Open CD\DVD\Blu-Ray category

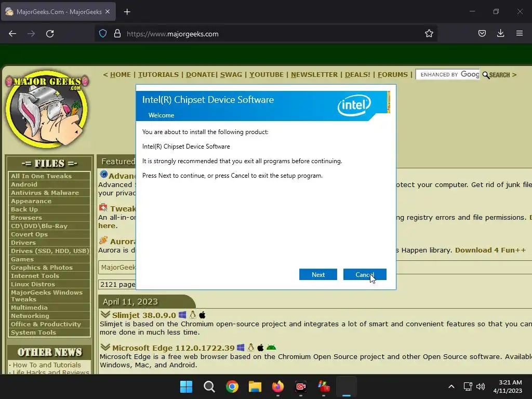point(39,226)
